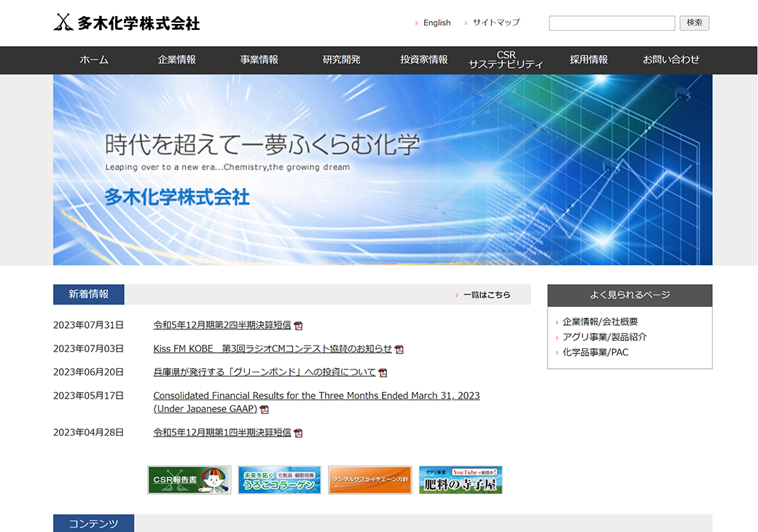
Task: Open the うろこコラーゲン banner
Action: click(x=279, y=480)
